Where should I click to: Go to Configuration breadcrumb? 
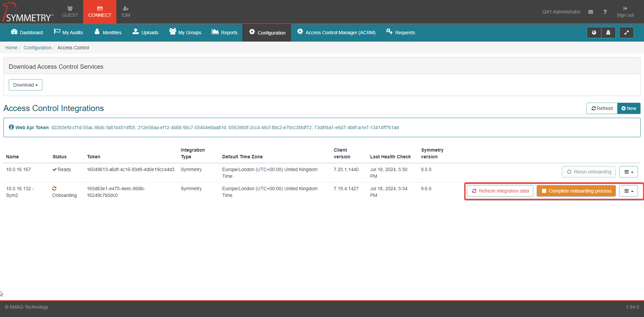(38, 48)
